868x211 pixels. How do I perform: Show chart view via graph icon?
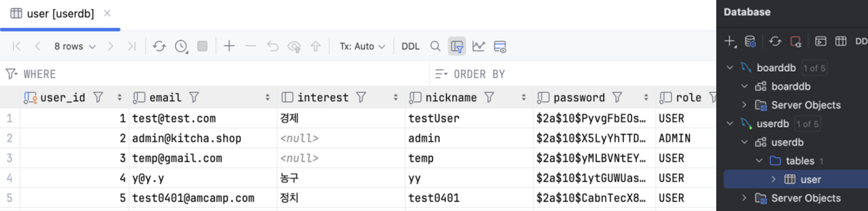[x=479, y=46]
